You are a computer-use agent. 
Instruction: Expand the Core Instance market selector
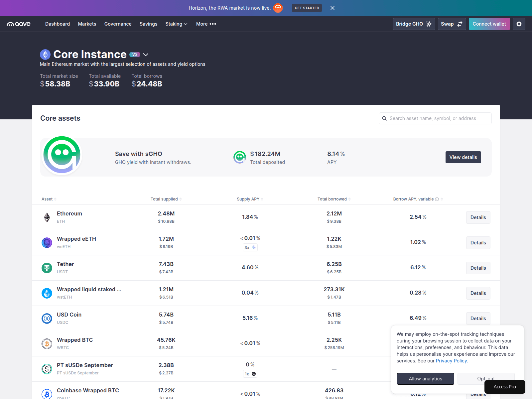pyautogui.click(x=146, y=55)
